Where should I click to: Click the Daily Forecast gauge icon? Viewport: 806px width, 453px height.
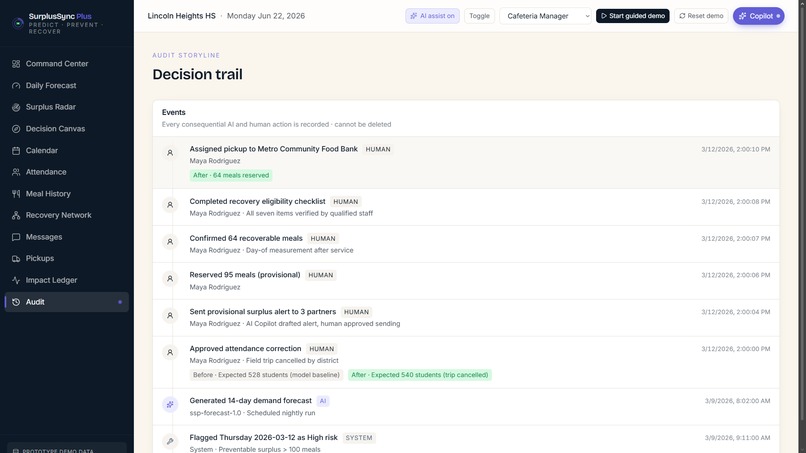[16, 85]
